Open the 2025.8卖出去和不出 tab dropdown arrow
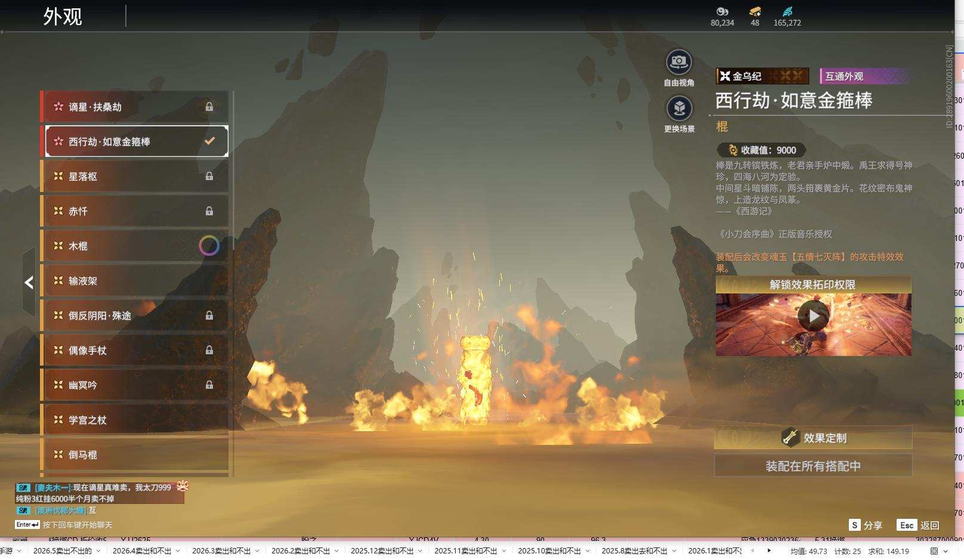 [673, 550]
